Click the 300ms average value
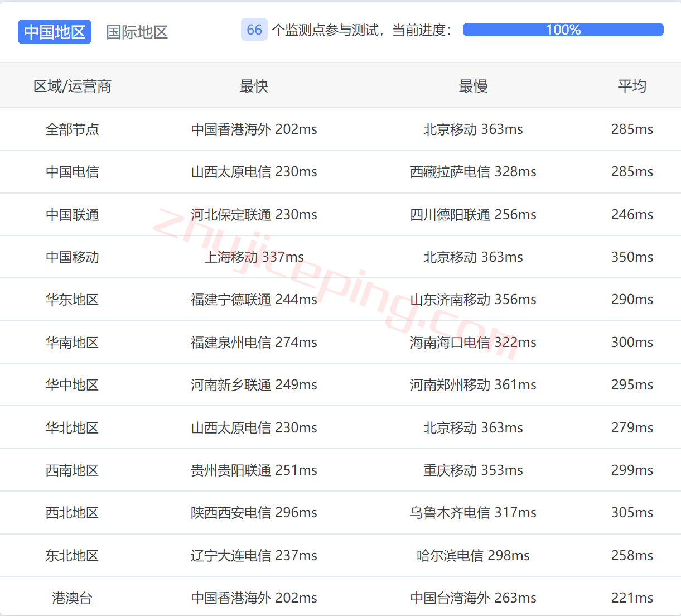The image size is (681, 616). (632, 343)
